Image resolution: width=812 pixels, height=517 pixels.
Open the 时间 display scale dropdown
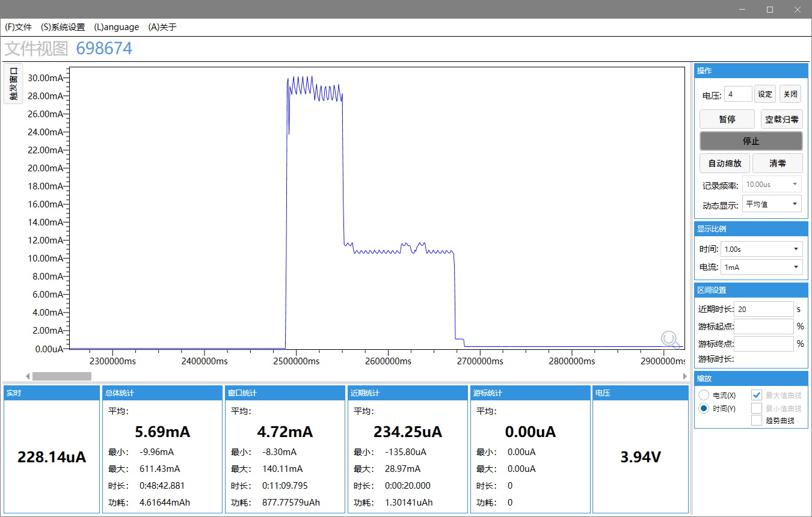(x=762, y=249)
